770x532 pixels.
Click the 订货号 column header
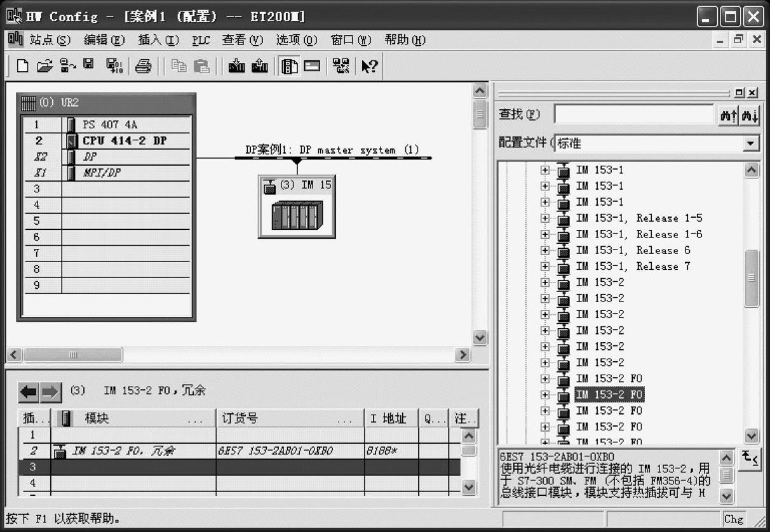tap(290, 419)
